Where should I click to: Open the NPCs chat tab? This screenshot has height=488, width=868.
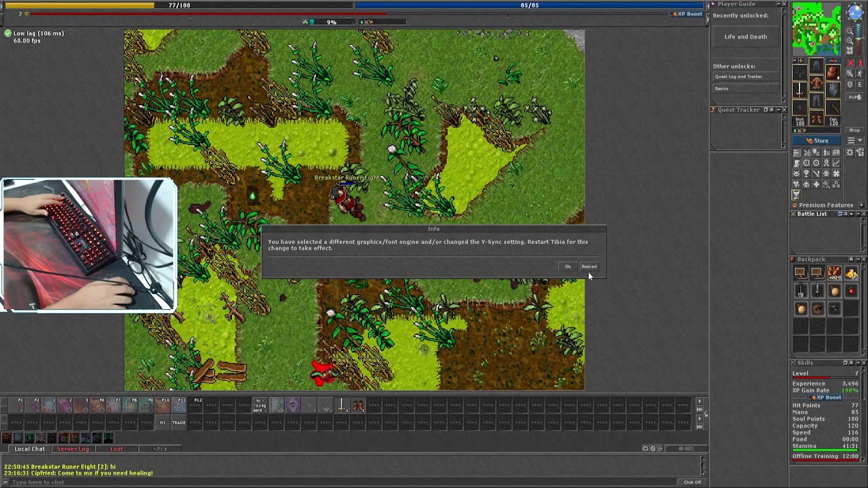point(160,449)
